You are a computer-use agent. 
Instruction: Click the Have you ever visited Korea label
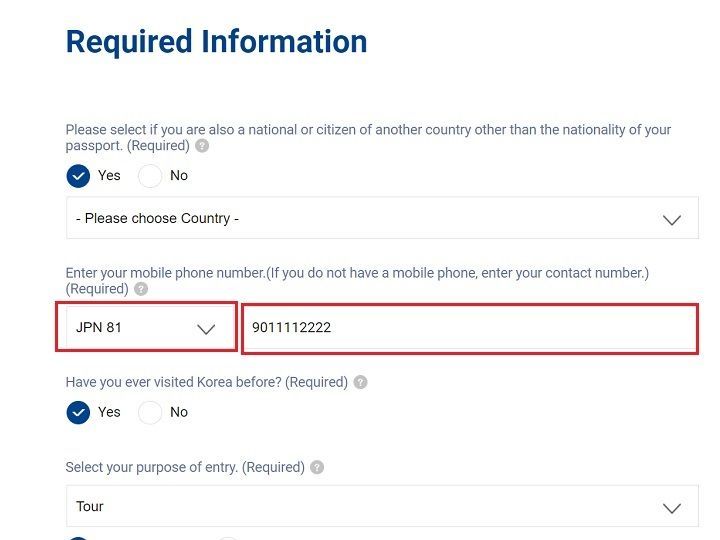(206, 382)
